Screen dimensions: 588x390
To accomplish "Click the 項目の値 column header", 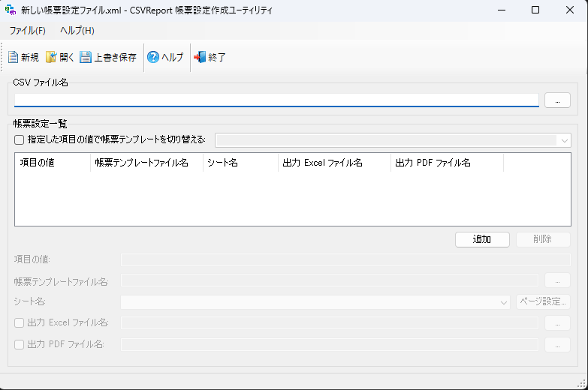I will (53, 163).
